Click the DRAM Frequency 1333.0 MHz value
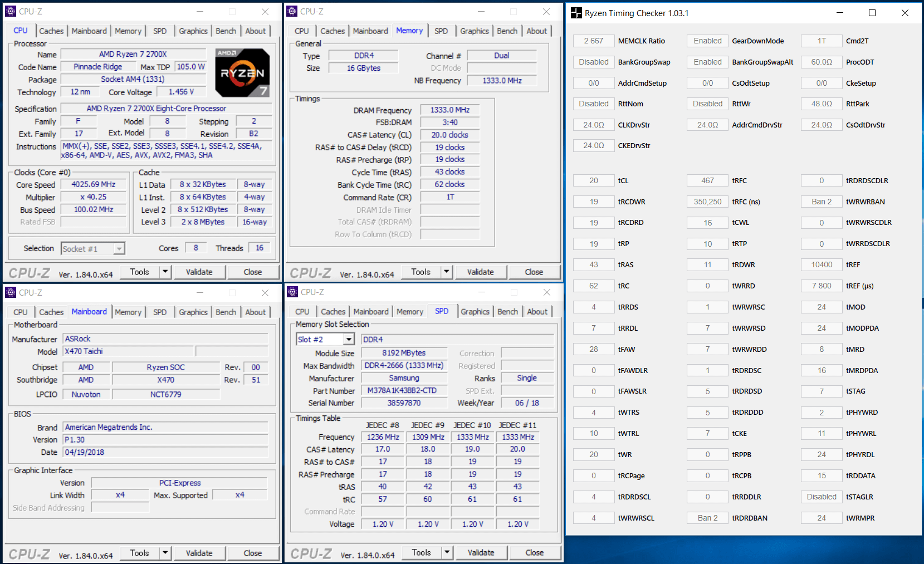 (450, 110)
